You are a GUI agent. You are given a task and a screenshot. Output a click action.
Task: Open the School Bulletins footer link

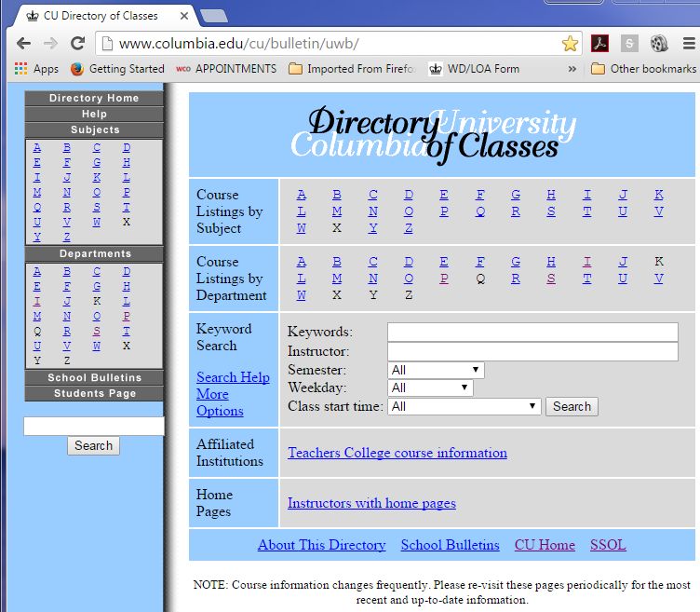(450, 545)
